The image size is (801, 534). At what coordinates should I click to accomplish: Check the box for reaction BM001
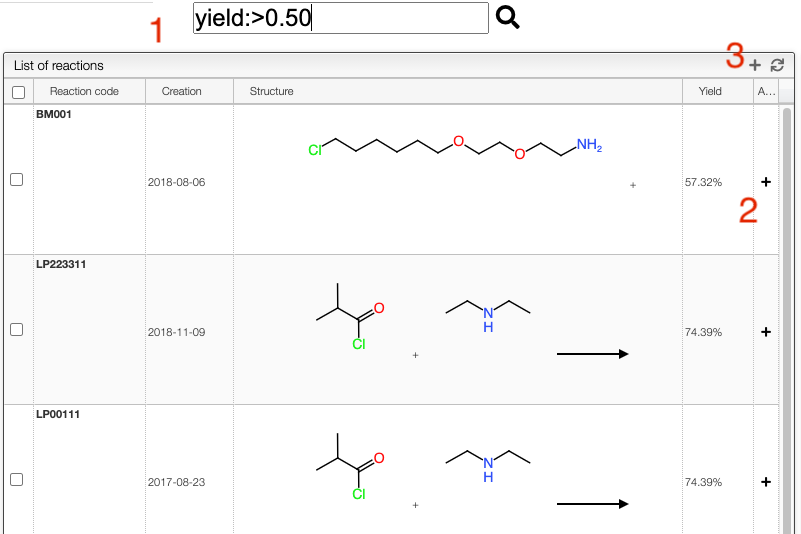16,180
